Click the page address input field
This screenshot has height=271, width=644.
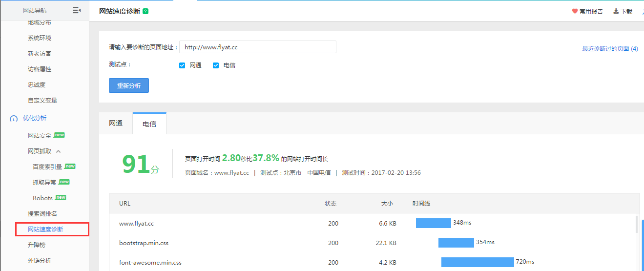pos(258,47)
